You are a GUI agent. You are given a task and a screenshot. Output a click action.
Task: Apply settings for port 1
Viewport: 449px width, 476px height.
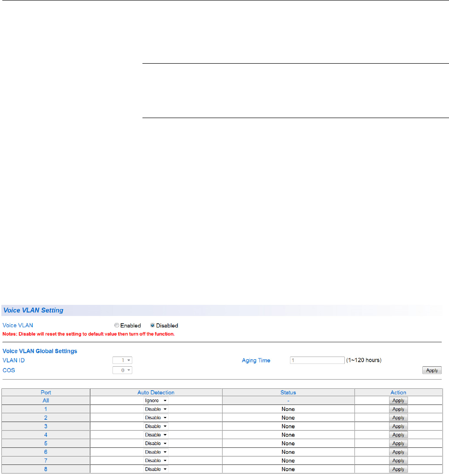click(x=398, y=409)
